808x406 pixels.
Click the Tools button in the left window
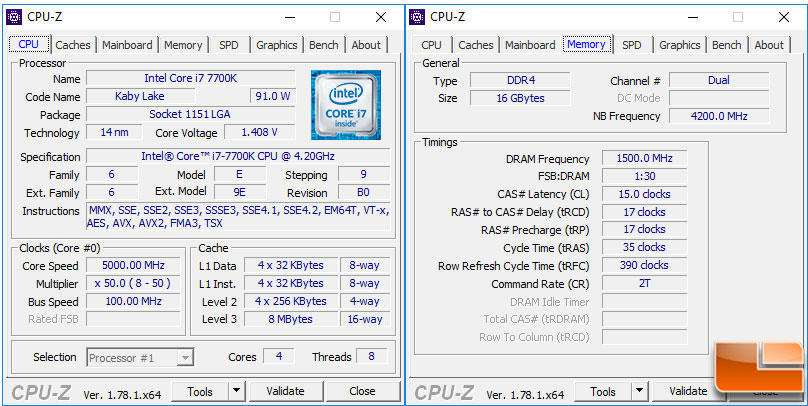[200, 392]
